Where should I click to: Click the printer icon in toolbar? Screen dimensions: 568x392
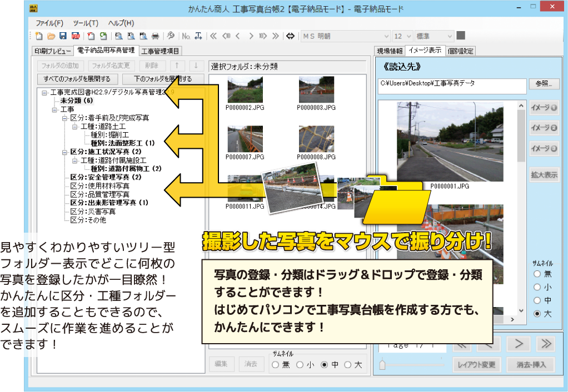point(156,36)
